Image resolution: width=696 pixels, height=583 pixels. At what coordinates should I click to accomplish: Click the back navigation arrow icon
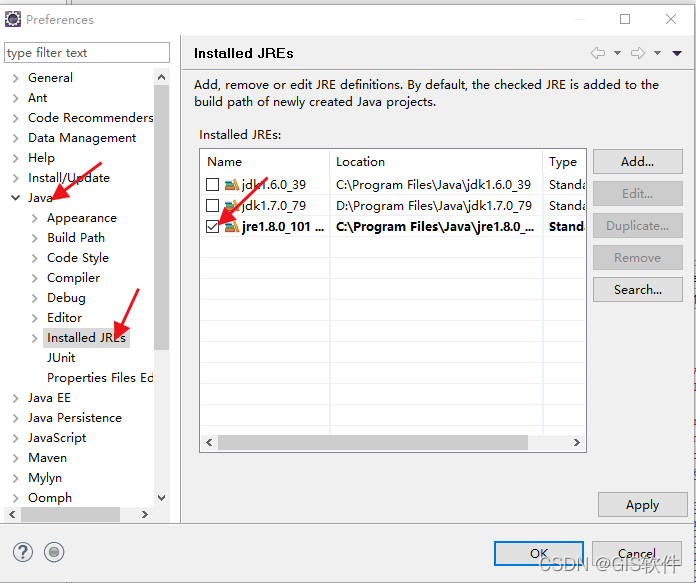(x=597, y=53)
